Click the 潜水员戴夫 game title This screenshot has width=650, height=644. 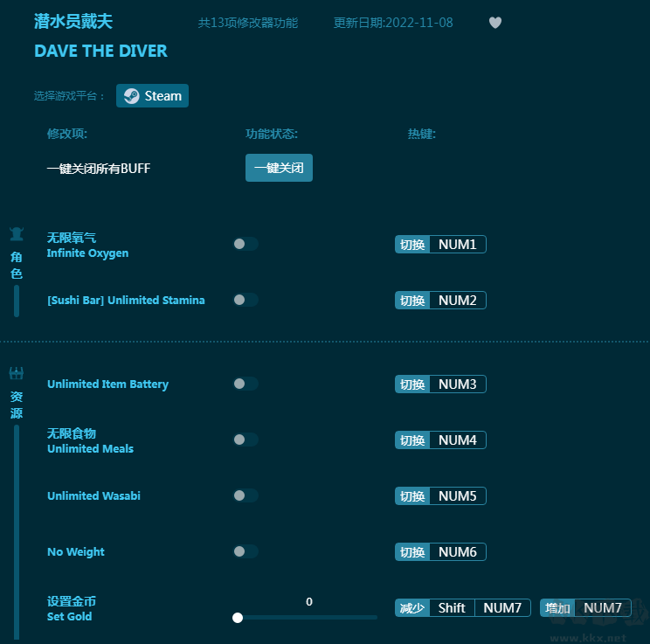point(73,22)
